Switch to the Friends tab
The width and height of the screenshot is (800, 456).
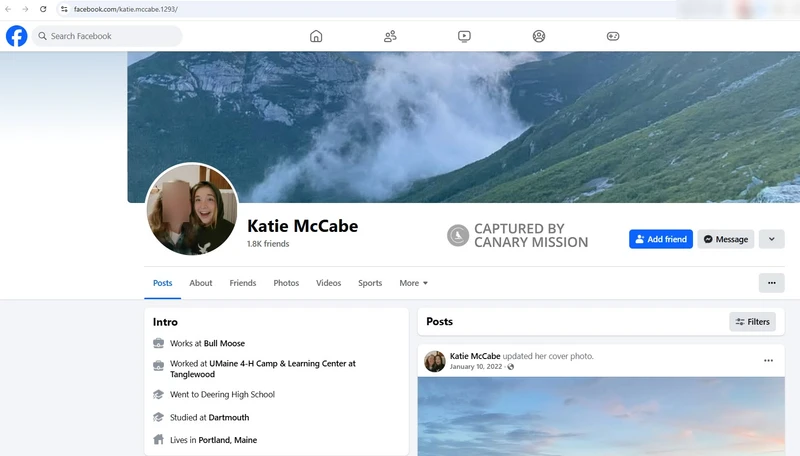(x=243, y=283)
